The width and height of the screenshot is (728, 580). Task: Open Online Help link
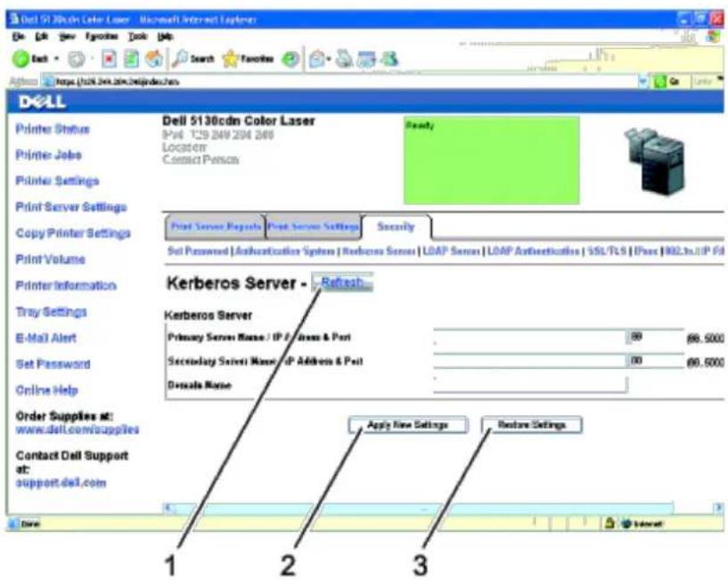pos(47,390)
